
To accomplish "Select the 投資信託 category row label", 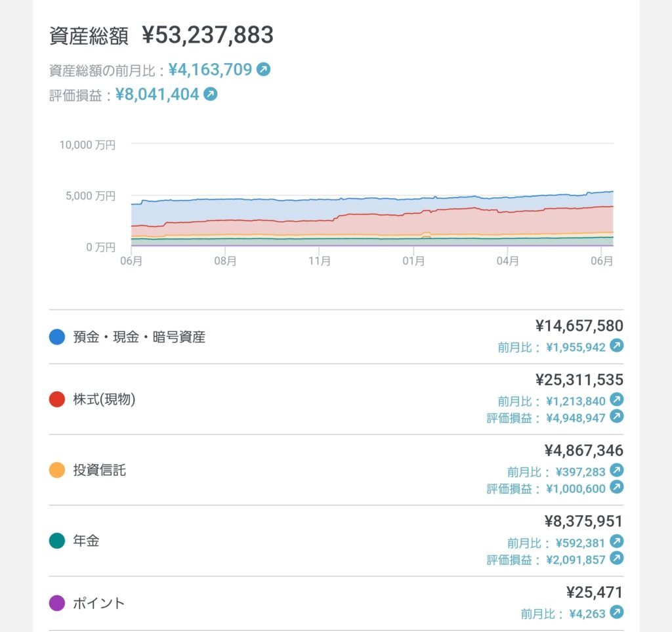I will click(99, 470).
